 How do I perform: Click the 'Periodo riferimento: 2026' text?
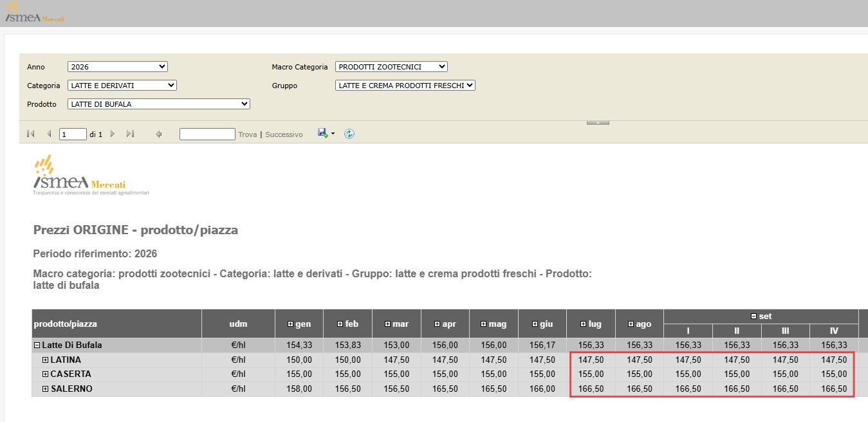95,253
